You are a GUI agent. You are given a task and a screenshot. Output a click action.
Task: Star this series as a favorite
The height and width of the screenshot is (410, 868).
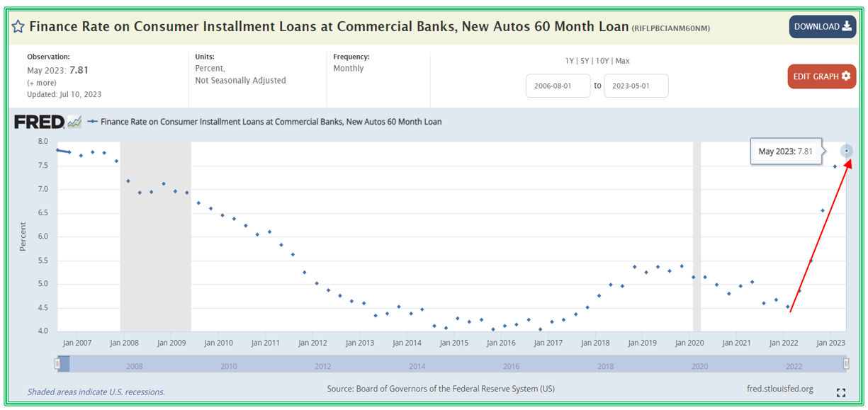[x=18, y=27]
